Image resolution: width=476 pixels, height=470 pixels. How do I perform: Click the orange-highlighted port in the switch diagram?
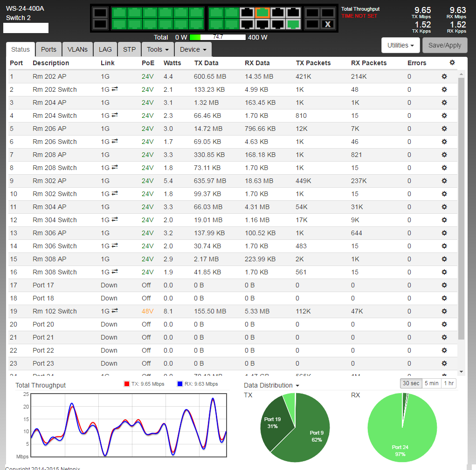click(263, 13)
